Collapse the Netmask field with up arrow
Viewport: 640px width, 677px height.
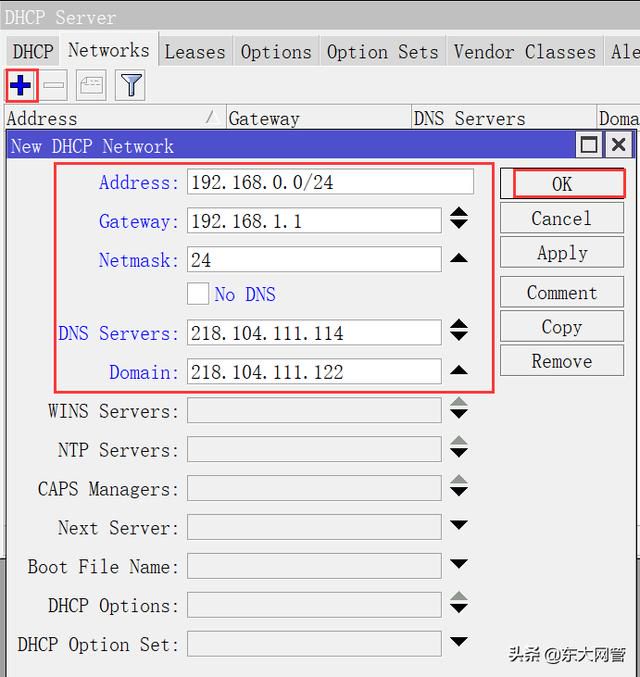coord(459,258)
